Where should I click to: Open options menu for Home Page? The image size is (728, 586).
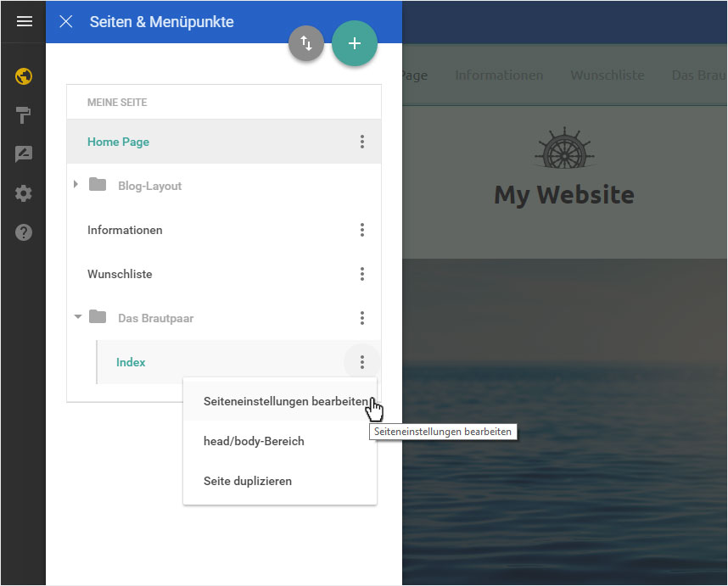[x=362, y=142]
